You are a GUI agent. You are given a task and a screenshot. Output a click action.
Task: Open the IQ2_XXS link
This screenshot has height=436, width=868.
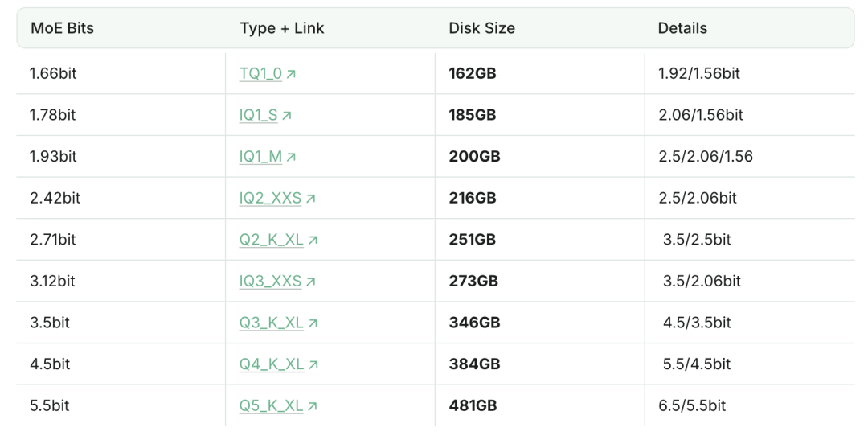(270, 198)
